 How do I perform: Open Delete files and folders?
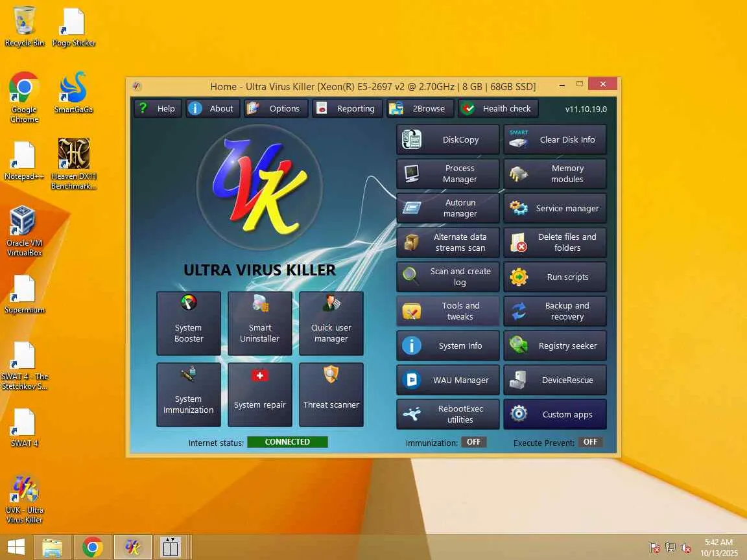[555, 242]
